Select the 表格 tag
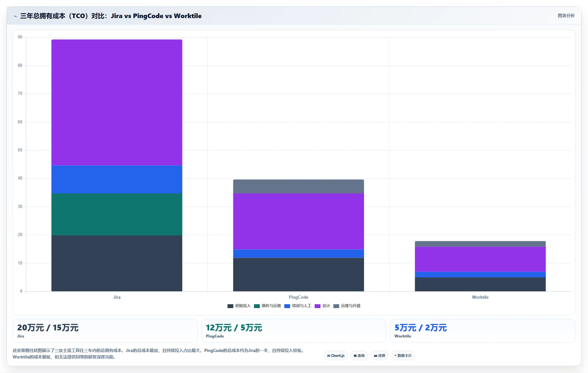Image resolution: width=588 pixels, height=373 pixels. pyautogui.click(x=359, y=356)
